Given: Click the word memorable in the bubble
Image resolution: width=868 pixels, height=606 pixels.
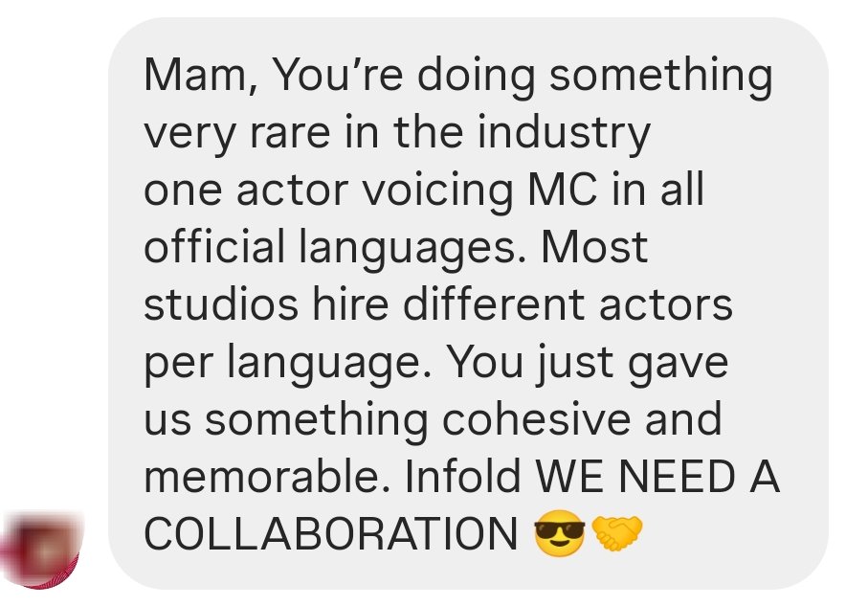Looking at the screenshot, I should point(267,476).
